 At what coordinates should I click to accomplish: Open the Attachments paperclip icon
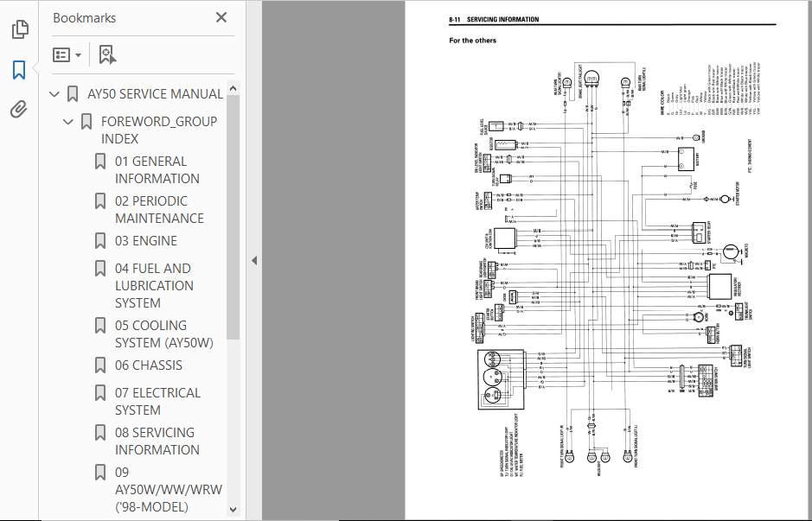tap(19, 110)
